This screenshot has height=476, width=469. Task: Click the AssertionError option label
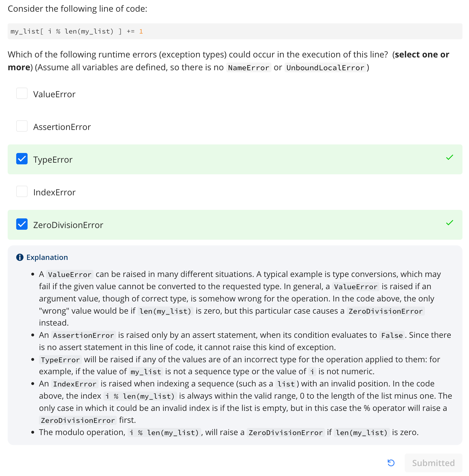tap(62, 127)
